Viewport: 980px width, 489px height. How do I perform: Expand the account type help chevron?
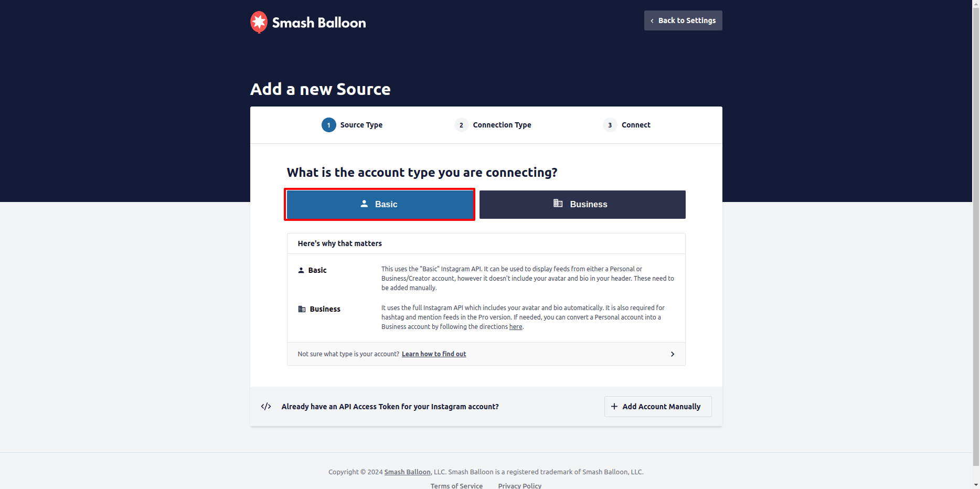tap(673, 354)
